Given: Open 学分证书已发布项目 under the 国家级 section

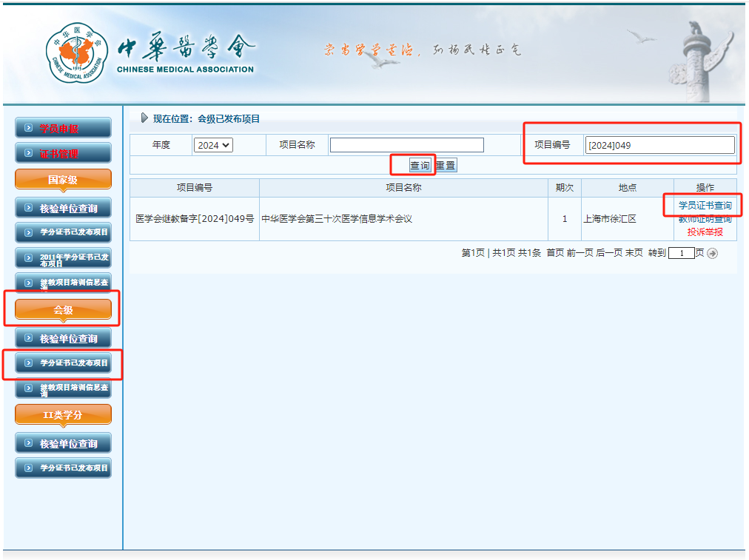Looking at the screenshot, I should [x=63, y=232].
